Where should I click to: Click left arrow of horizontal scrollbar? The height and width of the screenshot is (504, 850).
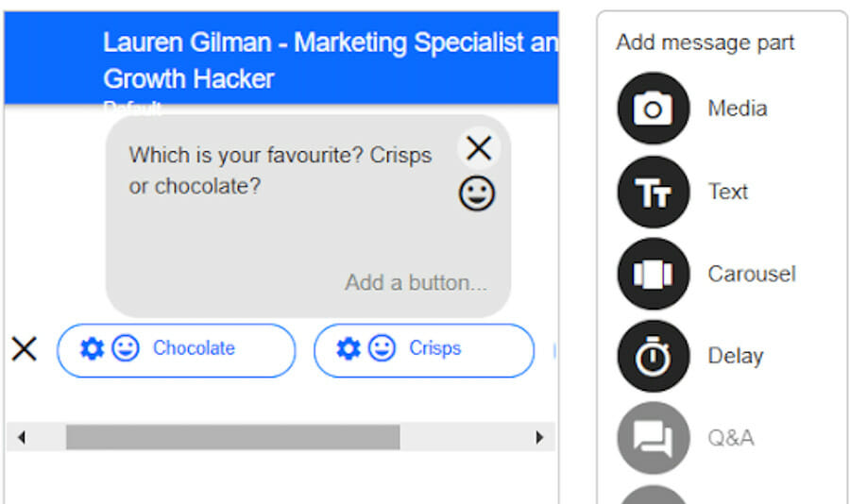[x=21, y=437]
